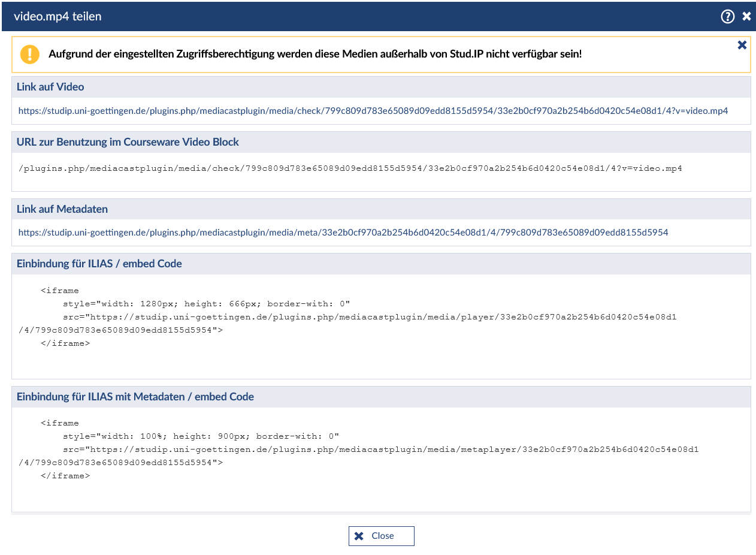Close the video.mp4 teilen dialog with X
Viewport: 756px width, 555px height.
click(746, 17)
